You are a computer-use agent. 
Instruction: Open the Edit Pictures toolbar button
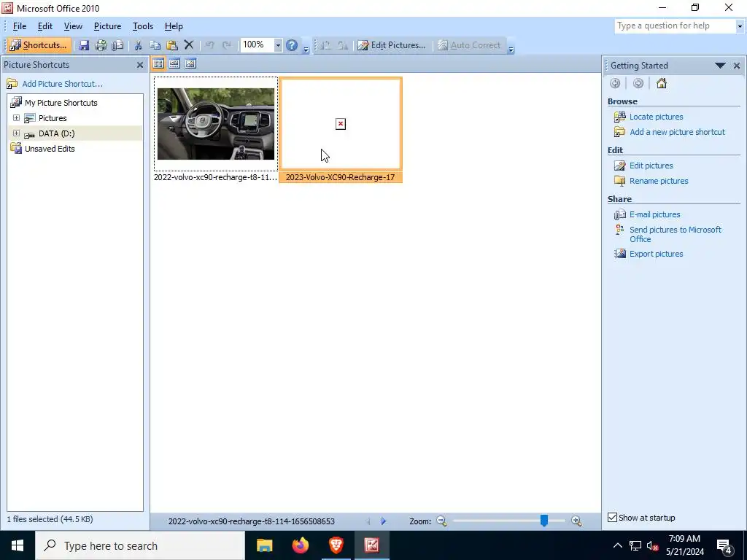click(392, 45)
